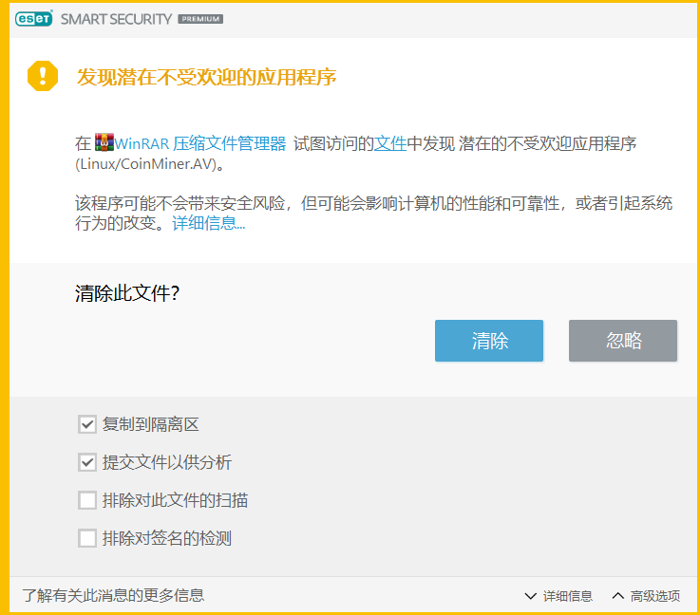Enable 排除对签名的检测 checkbox

coord(87,538)
